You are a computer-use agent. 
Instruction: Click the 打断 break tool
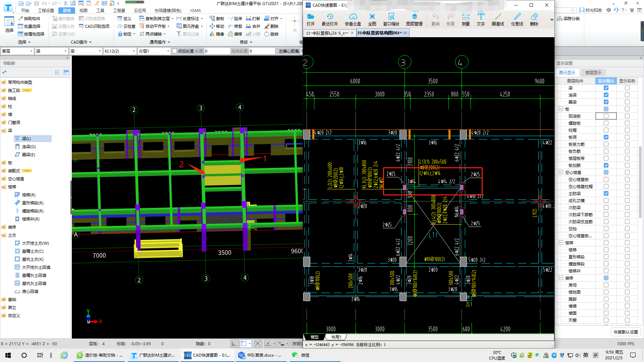pyautogui.click(x=253, y=18)
